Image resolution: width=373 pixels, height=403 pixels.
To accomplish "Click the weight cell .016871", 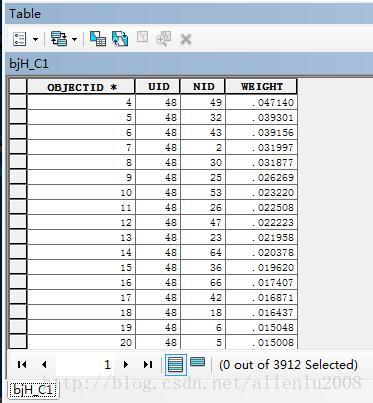I will click(261, 297).
